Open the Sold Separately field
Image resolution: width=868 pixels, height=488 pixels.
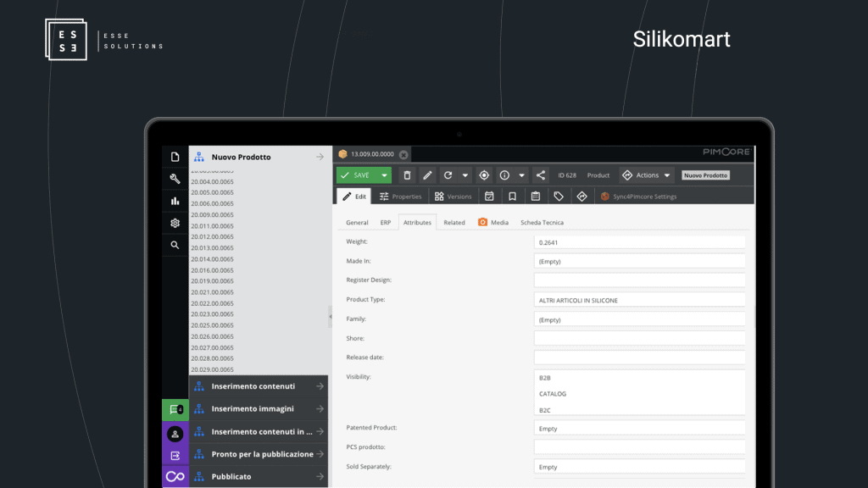pos(639,467)
